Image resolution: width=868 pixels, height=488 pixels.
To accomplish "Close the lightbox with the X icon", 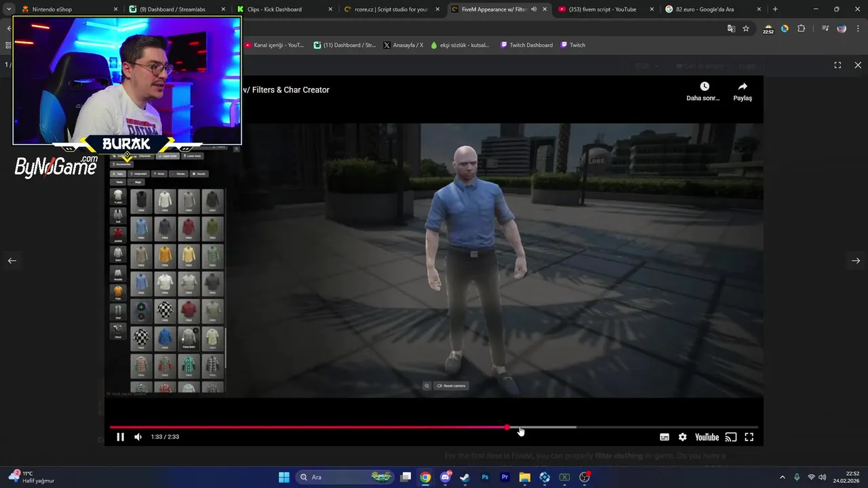I will (858, 65).
